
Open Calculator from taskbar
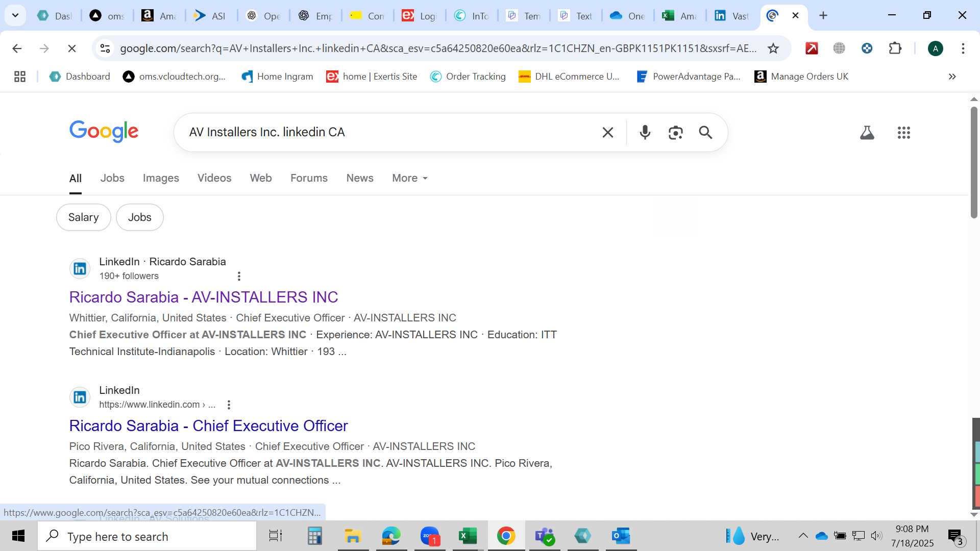pyautogui.click(x=314, y=536)
